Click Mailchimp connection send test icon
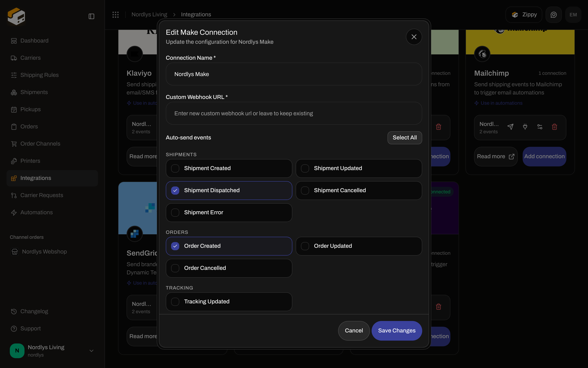The image size is (588, 368). 510,127
